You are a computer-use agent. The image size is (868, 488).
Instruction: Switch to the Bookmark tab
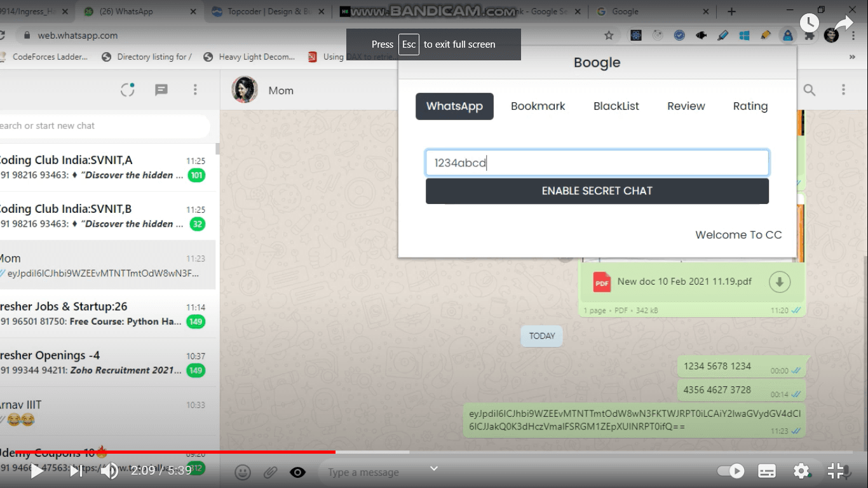click(538, 106)
